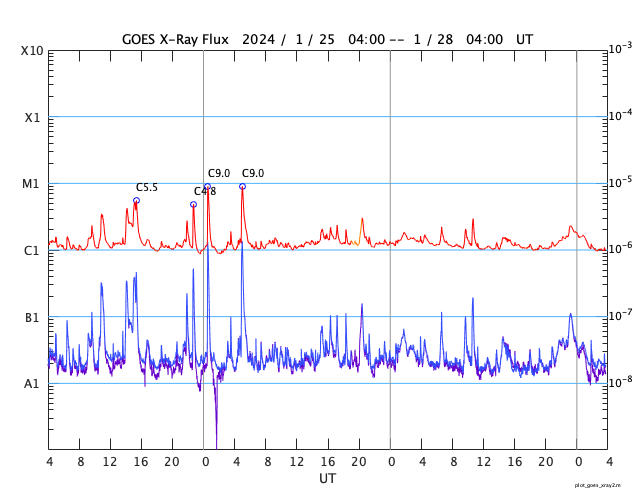
Task: Click the B1 y-axis label
Action: [32, 318]
